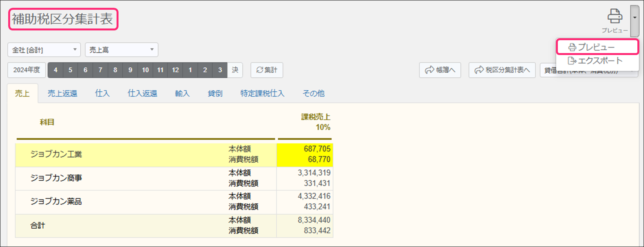Image resolution: width=644 pixels, height=247 pixels.
Task: Click the amount 4,332,416
Action: (x=314, y=196)
